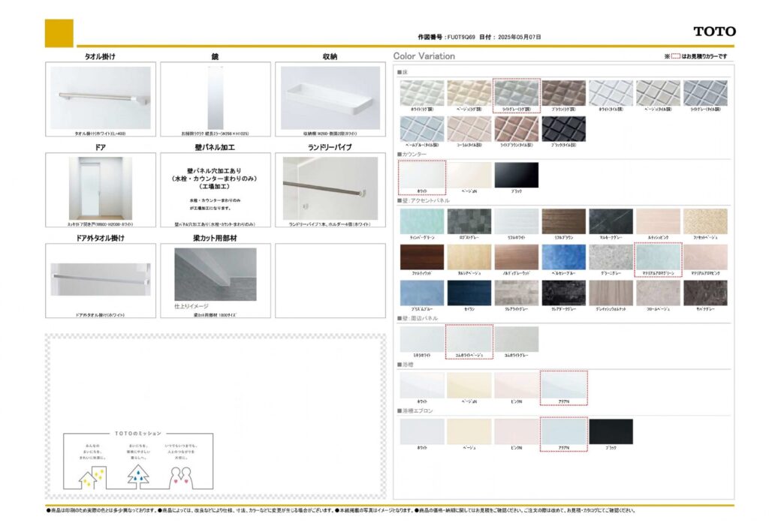The width and height of the screenshot is (769, 532).
Task: Click the tree with water drops icon
Action: pyautogui.click(x=138, y=474)
